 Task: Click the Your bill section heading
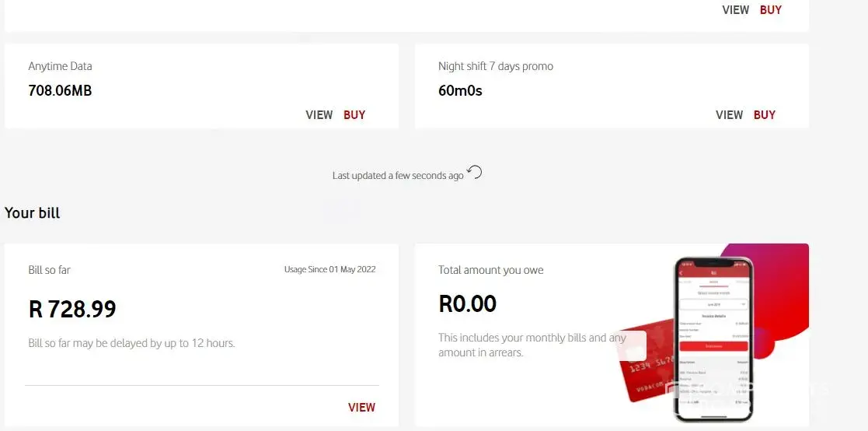click(x=33, y=212)
